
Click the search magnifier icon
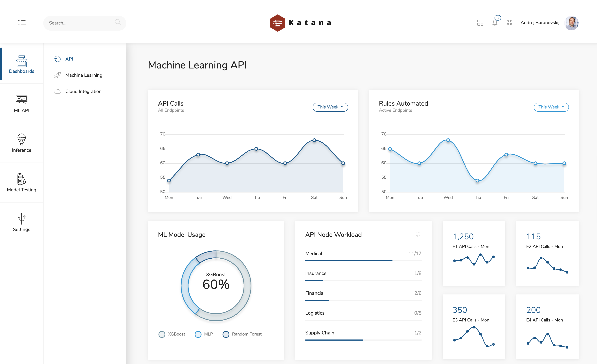(x=118, y=22)
